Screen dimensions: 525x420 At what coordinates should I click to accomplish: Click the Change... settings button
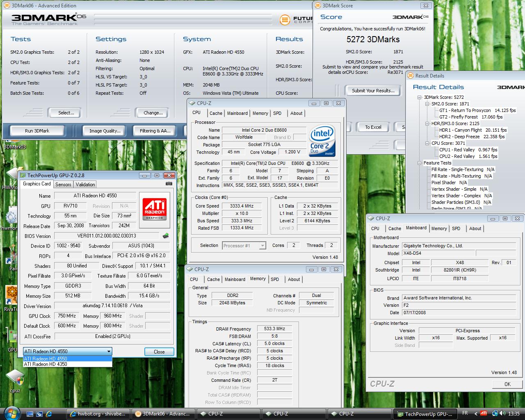click(153, 113)
